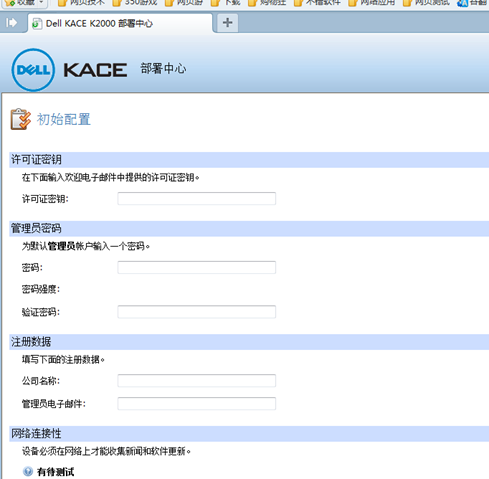Viewport: 489px width, 479px height.
Task: Click the 验证密码: label
Action: 41,312
